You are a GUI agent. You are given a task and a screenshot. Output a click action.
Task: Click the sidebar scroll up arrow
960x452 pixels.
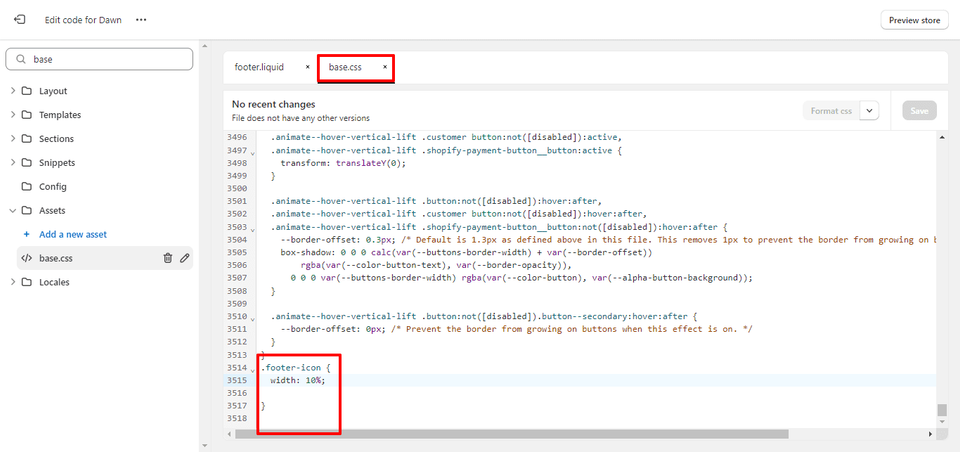click(204, 46)
